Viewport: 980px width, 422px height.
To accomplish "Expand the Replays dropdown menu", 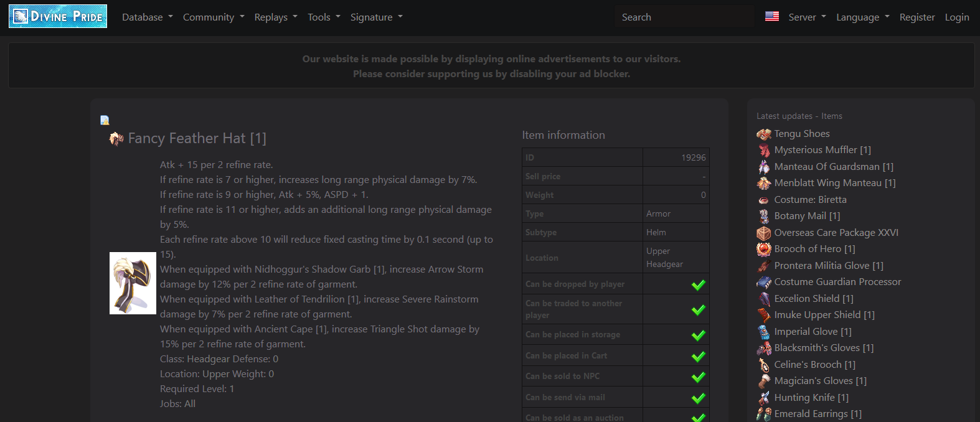I will click(x=276, y=17).
